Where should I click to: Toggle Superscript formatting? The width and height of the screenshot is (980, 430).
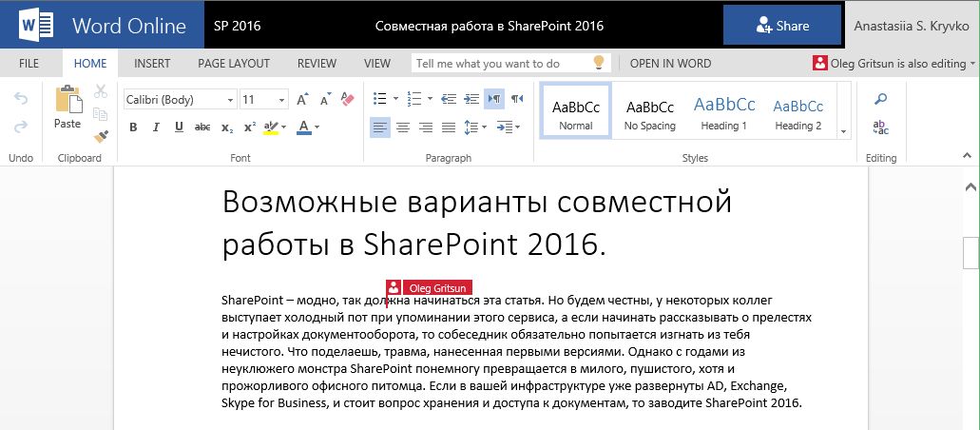pos(249,127)
